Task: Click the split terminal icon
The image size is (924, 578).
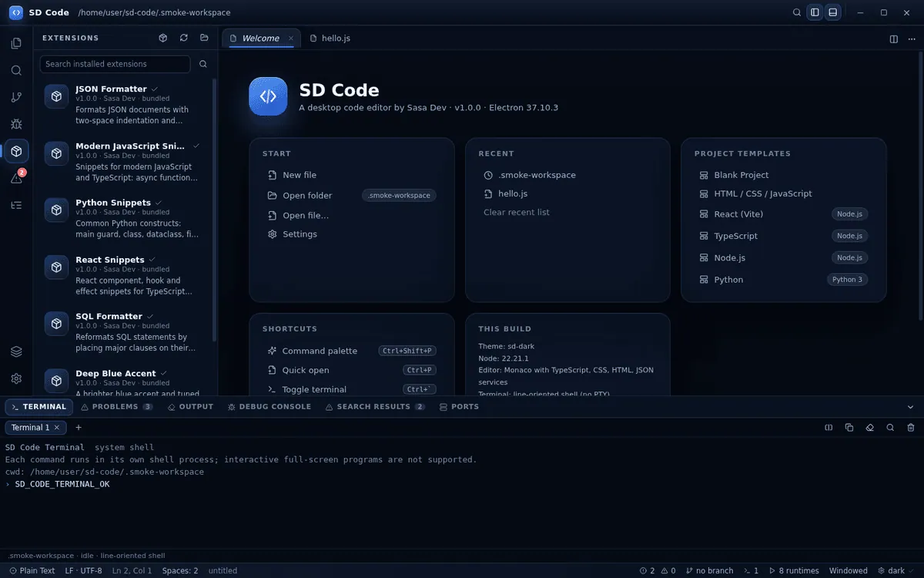Action: (829, 428)
